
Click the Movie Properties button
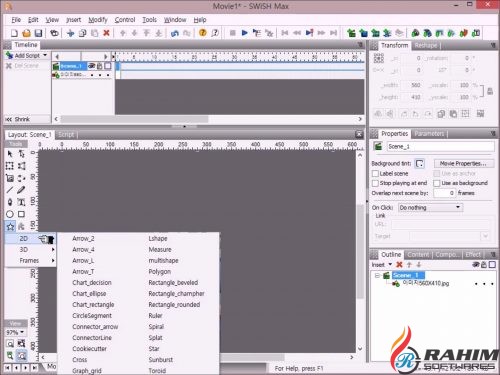[x=463, y=163]
